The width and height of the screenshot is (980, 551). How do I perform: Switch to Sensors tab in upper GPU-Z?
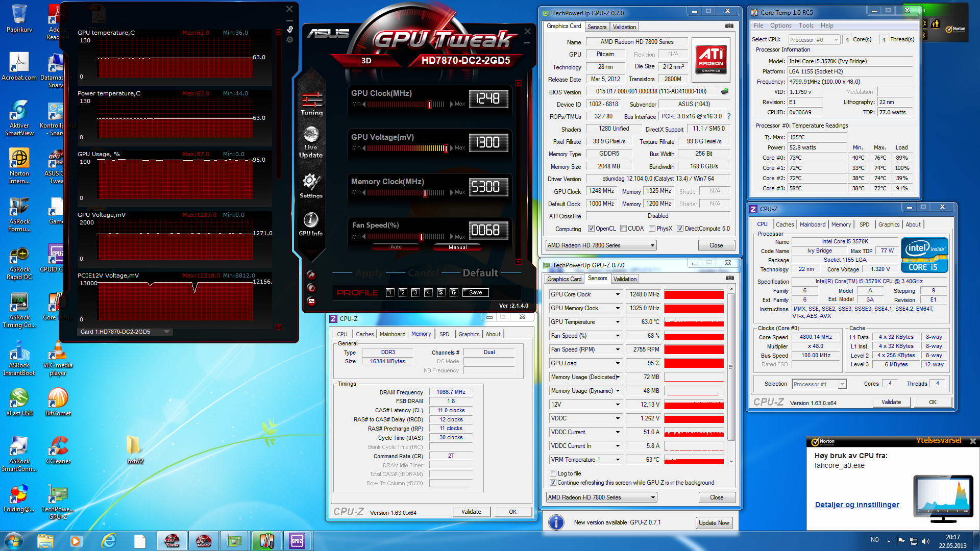[597, 27]
